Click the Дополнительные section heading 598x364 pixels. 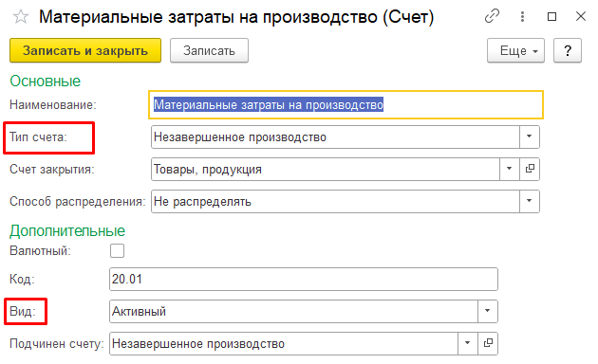pos(67,230)
